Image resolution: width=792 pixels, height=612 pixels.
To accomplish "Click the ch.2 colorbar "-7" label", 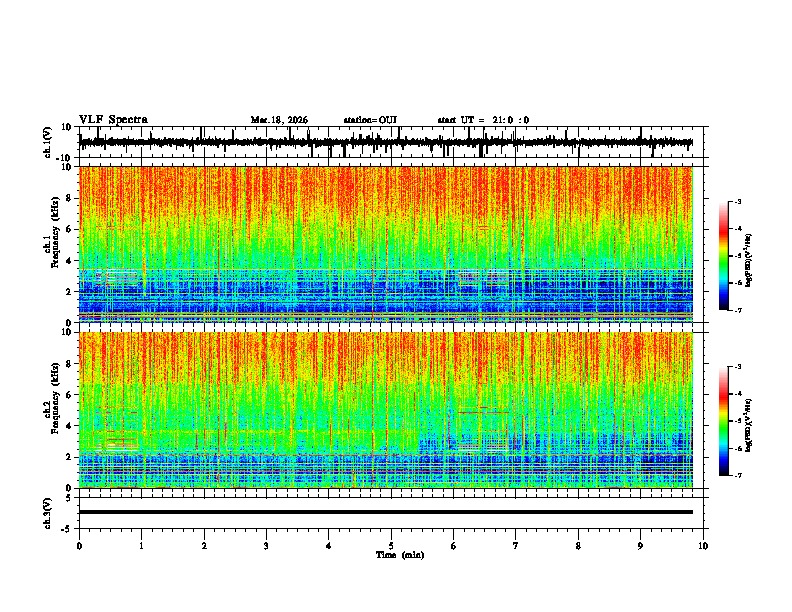I will click(x=738, y=475).
